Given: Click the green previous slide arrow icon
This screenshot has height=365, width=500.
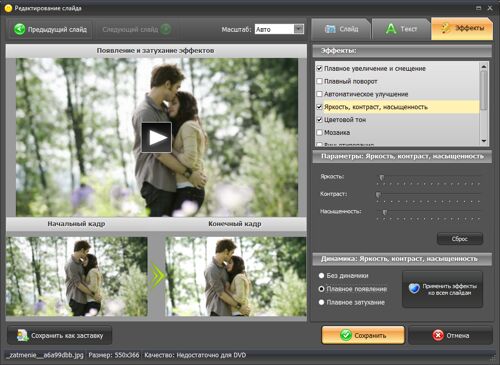Looking at the screenshot, I should [x=20, y=29].
